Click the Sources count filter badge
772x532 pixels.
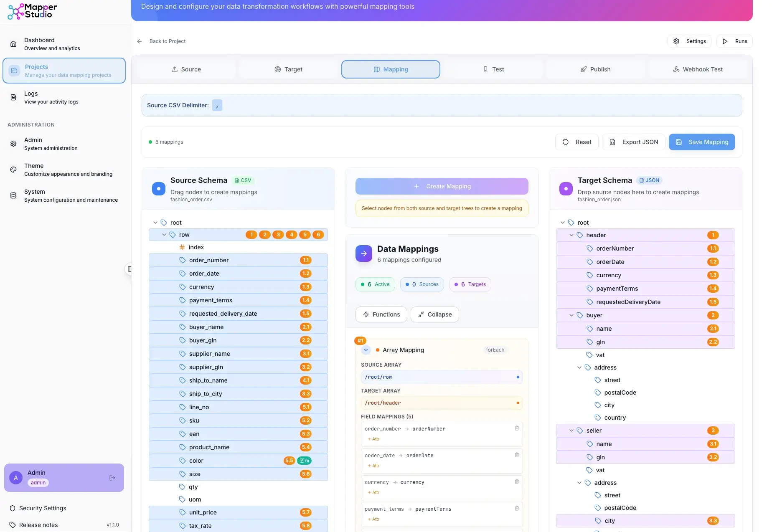[x=422, y=284]
